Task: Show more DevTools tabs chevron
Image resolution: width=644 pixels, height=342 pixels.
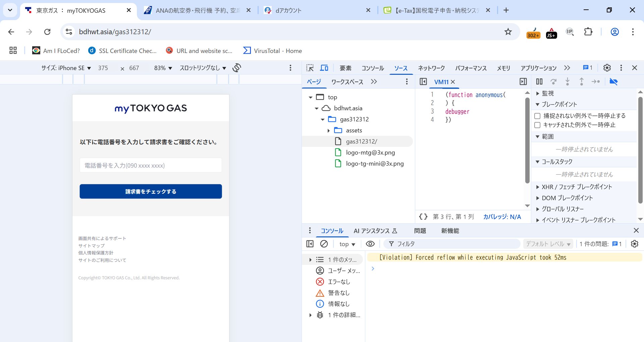Action: pos(567,68)
